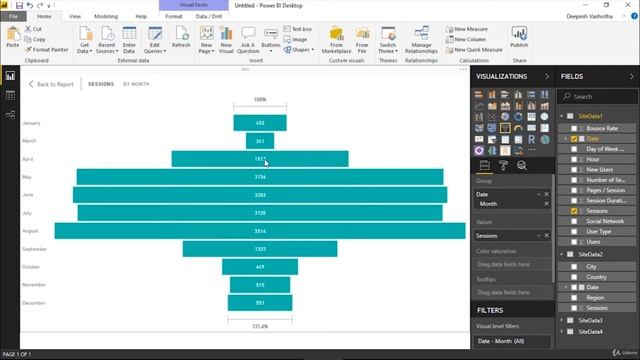This screenshot has width=640, height=360.
Task: Remove Month from the Group well
Action: 547,204
